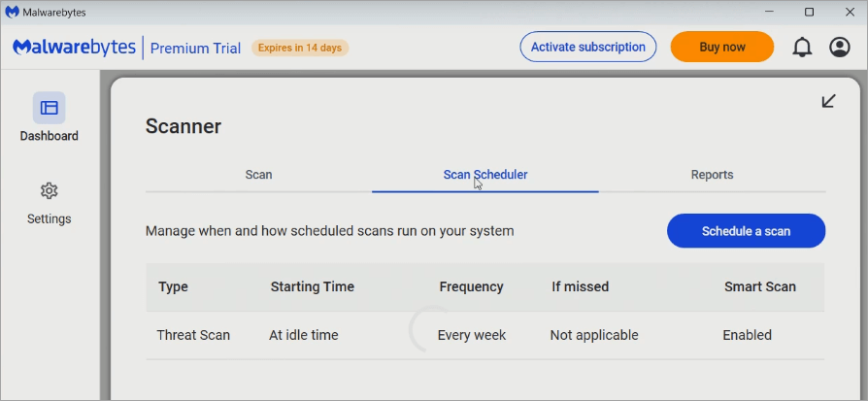Click the Starting Time column header
This screenshot has height=401, width=868.
[x=312, y=286]
